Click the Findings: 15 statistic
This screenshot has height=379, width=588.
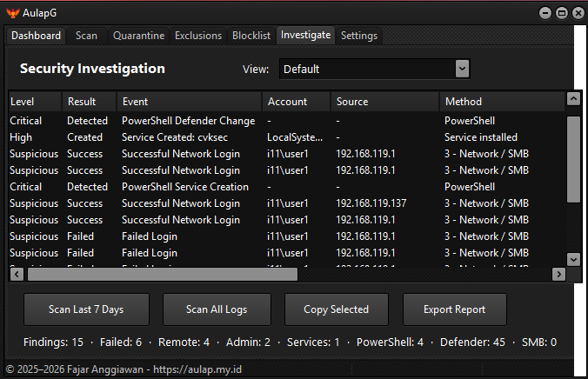[53, 342]
